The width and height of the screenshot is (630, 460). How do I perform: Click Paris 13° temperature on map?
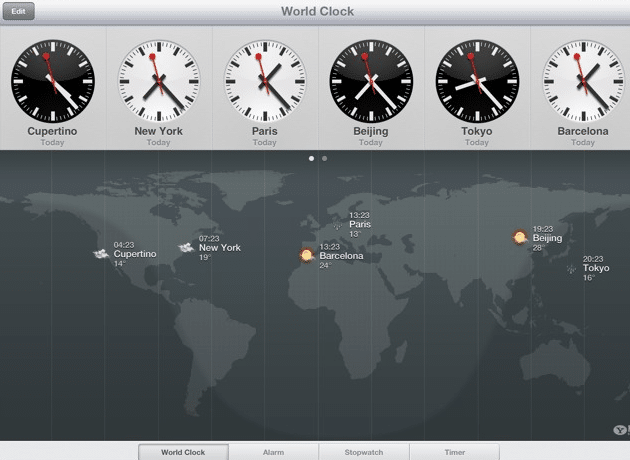click(355, 234)
